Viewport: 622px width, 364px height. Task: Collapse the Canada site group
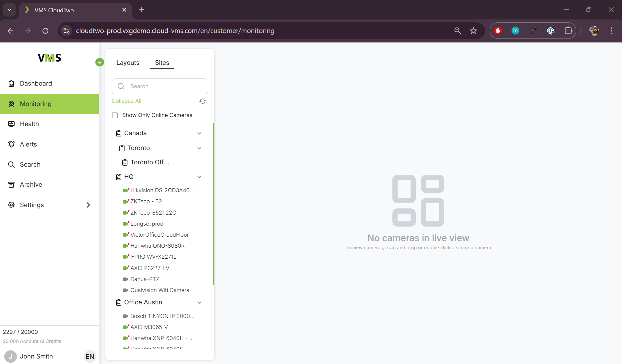coord(199,133)
